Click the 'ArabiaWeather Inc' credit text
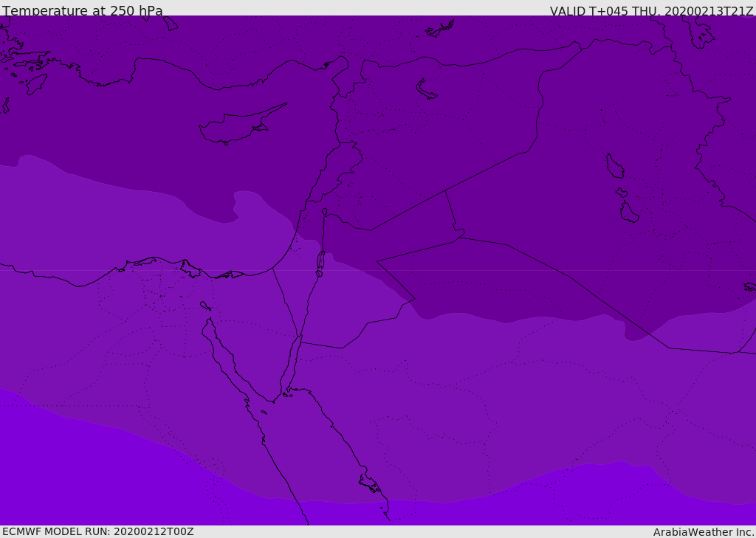 point(704,532)
